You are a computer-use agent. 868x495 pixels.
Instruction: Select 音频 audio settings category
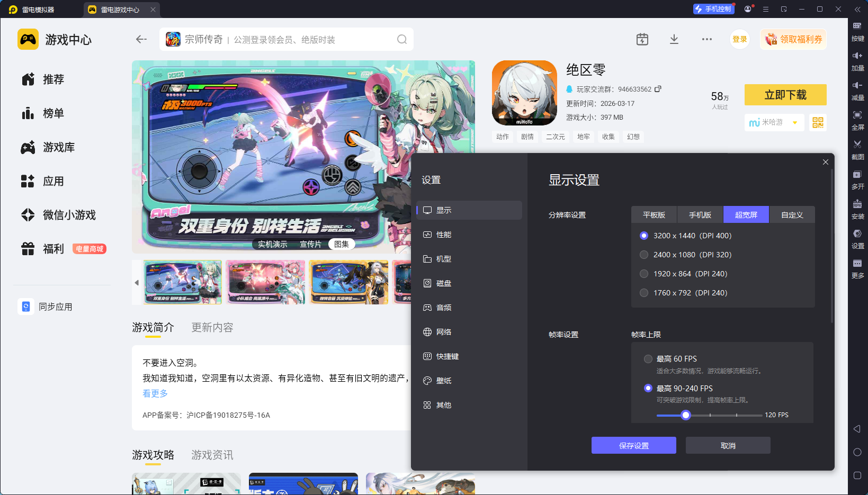coord(469,308)
